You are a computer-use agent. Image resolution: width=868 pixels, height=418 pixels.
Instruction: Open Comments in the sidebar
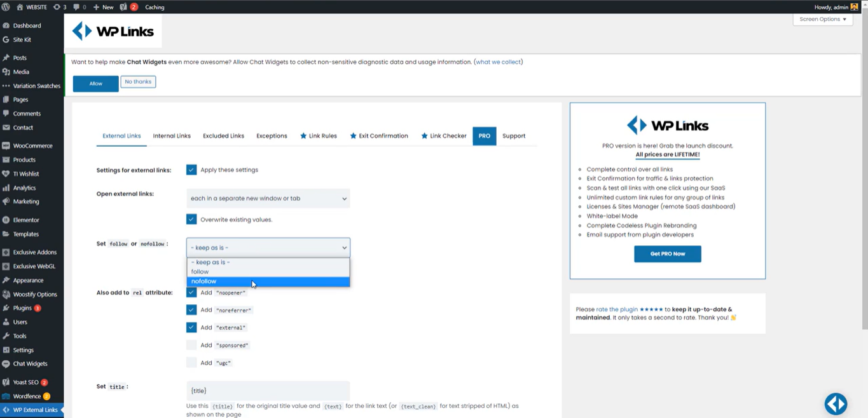point(27,114)
